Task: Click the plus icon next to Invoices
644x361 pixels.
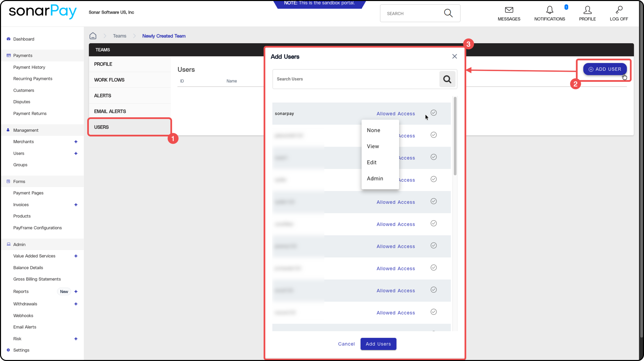Action: [x=76, y=205]
